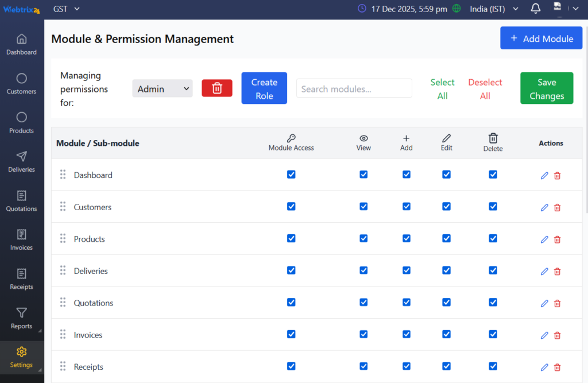
Task: Click Select All link
Action: point(442,89)
